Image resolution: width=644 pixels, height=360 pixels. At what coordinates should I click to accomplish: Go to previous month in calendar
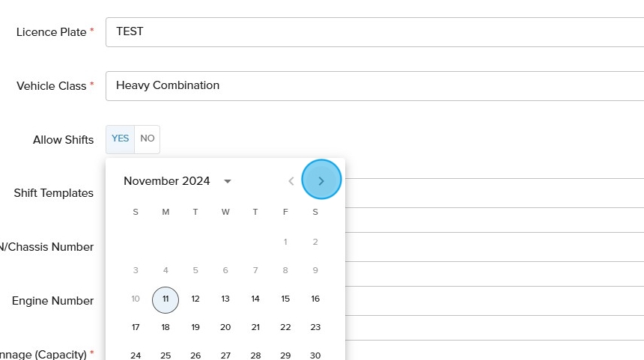pyautogui.click(x=291, y=180)
